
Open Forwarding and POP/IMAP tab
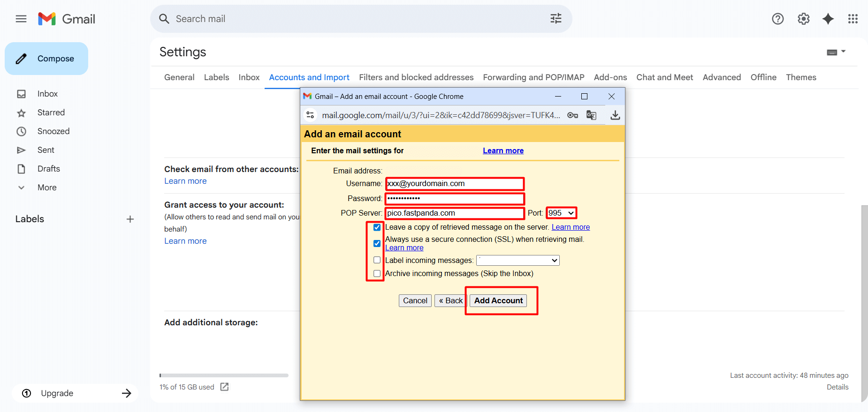(x=533, y=77)
